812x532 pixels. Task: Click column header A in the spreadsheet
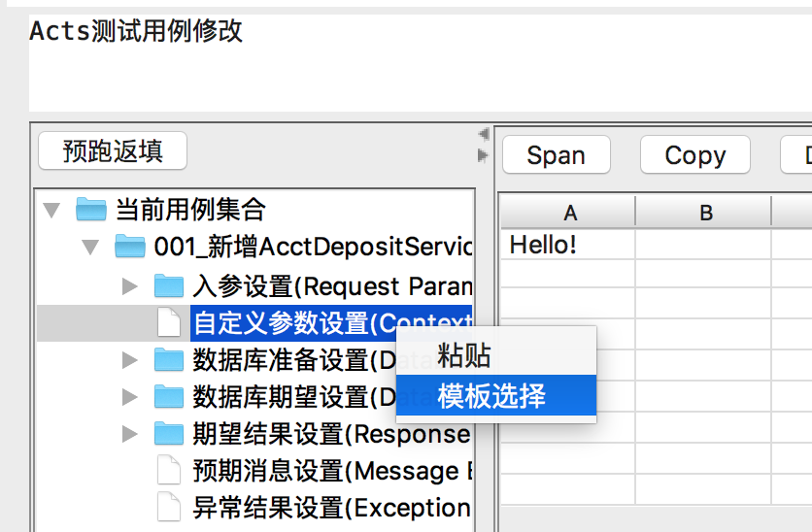568,213
